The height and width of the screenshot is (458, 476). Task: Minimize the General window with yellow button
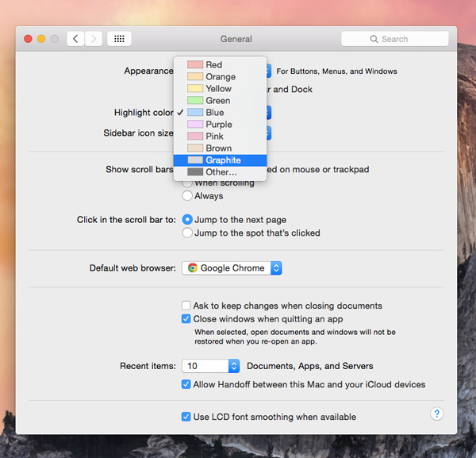(x=41, y=39)
